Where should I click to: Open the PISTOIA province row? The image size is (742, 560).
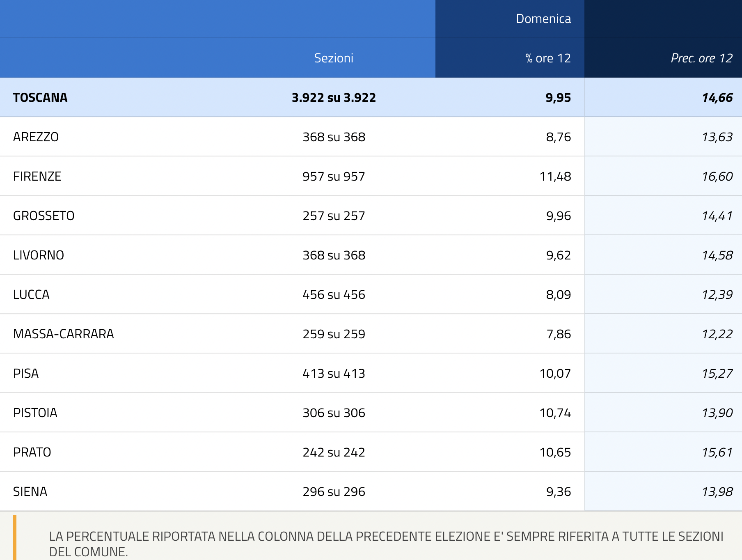(35, 413)
